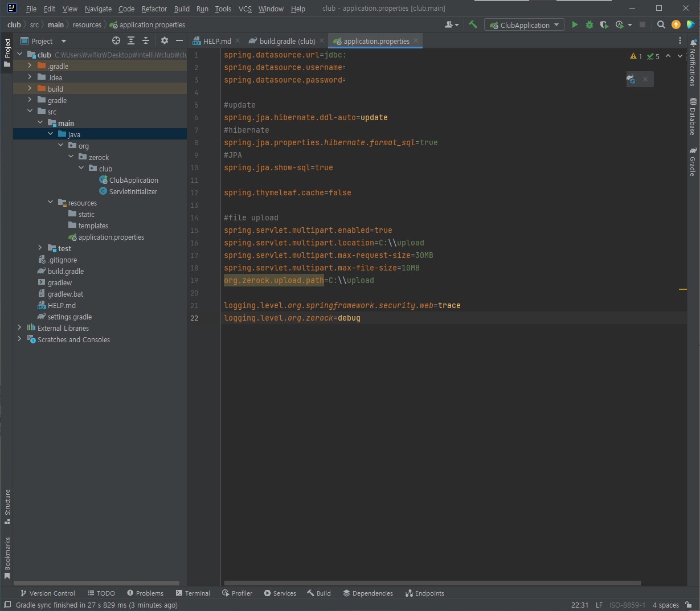The width and height of the screenshot is (700, 611).
Task: Open the File menu
Action: tap(31, 9)
